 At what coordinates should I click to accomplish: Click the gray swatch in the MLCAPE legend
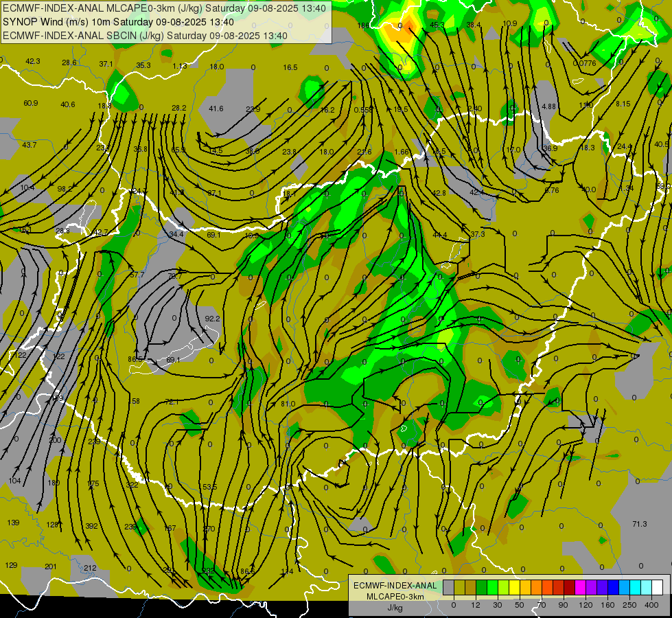(x=448, y=588)
